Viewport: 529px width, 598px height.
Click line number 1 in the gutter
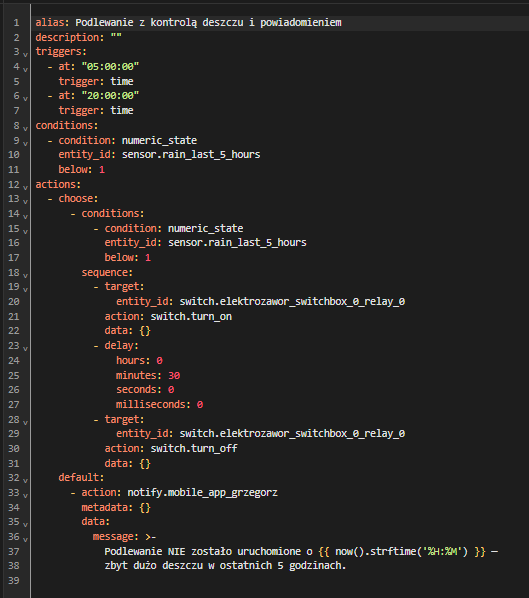point(16,23)
